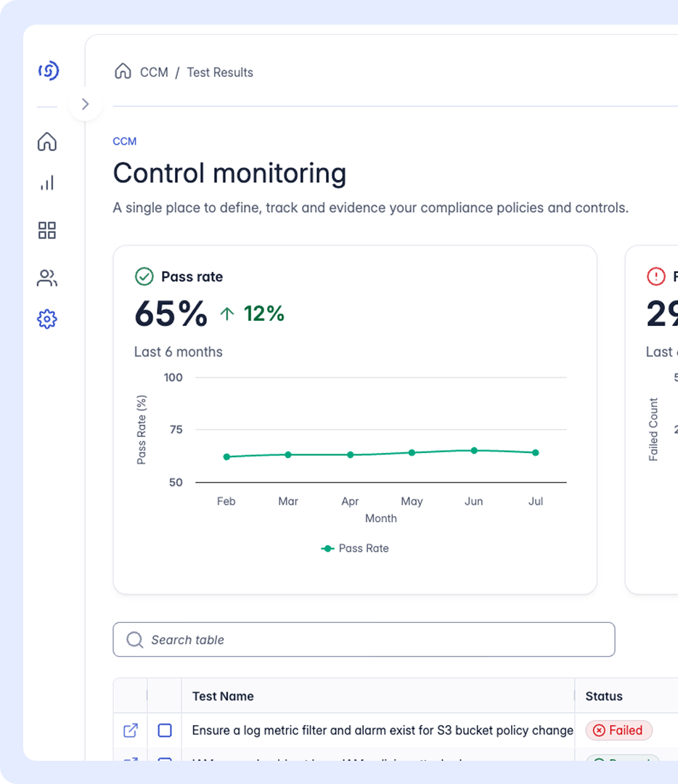
Task: Expand the collapsed sidebar with the chevron
Action: 85,104
